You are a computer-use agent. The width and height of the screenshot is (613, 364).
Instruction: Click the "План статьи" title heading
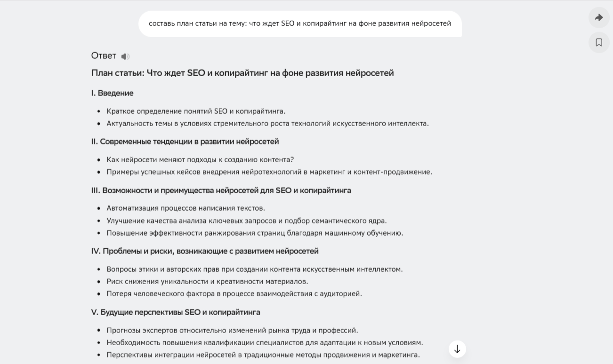(x=242, y=73)
